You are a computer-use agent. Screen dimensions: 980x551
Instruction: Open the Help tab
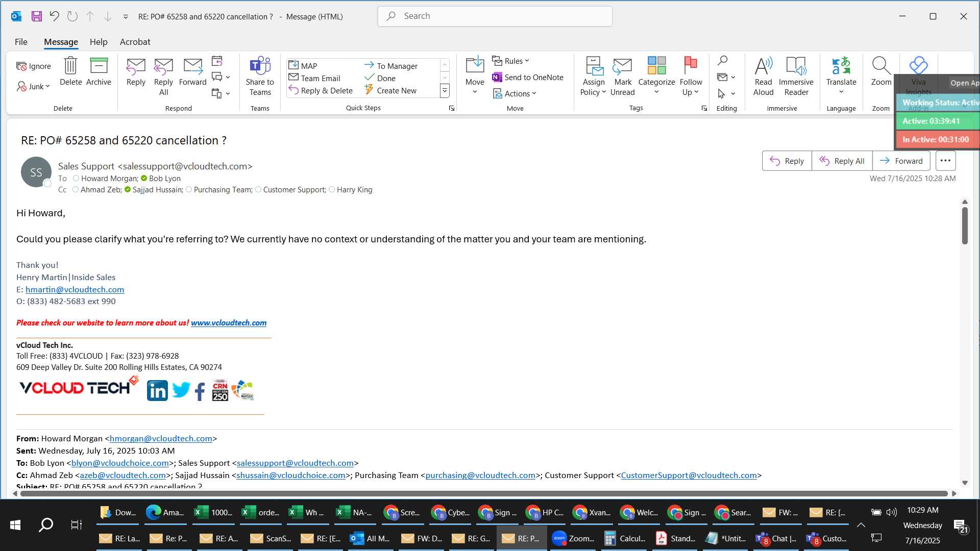(99, 42)
